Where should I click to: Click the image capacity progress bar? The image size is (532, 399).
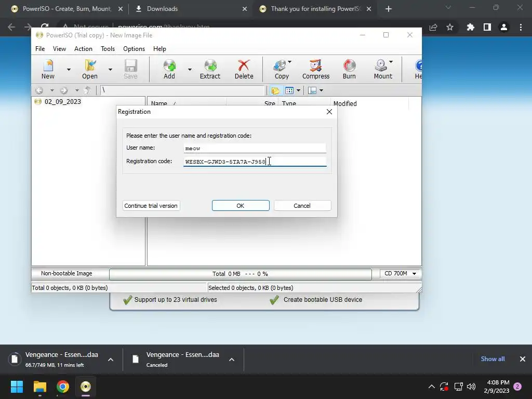[240, 274]
